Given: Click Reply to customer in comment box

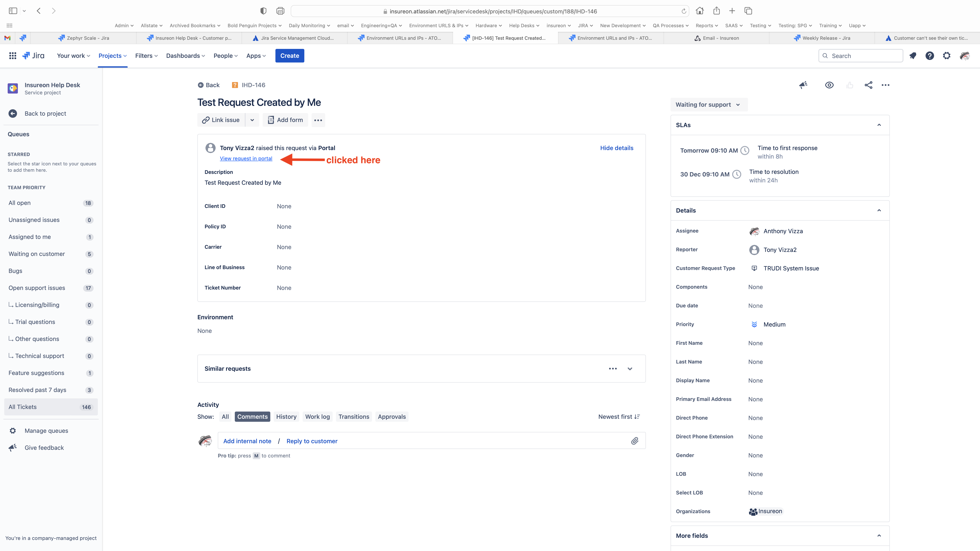Looking at the screenshot, I should (x=312, y=441).
